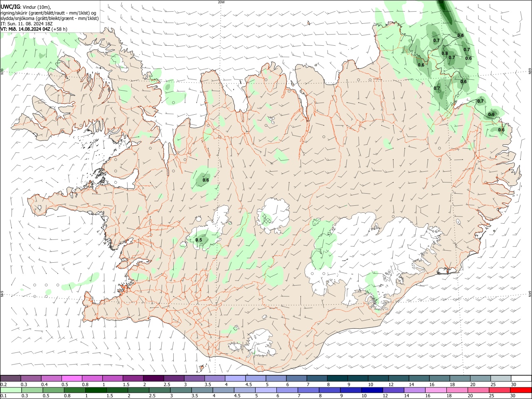Pick the 25 red-pink swatch, lower legend row
532x399 pixels.
(500, 390)
